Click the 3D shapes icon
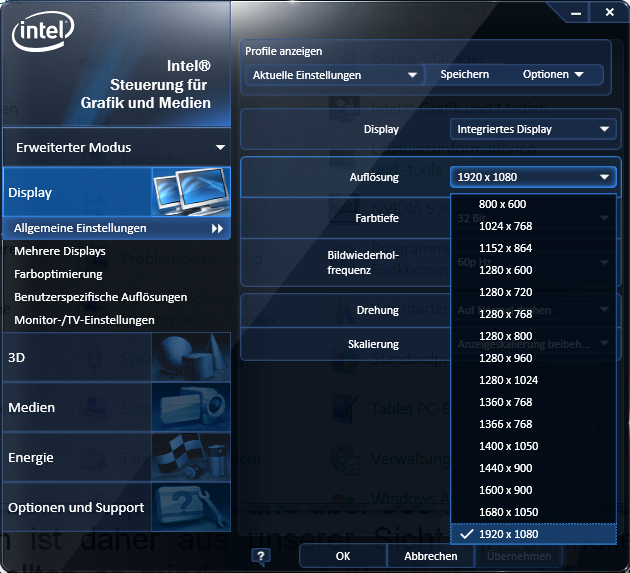Image resolution: width=630 pixels, height=573 pixels. (x=191, y=357)
